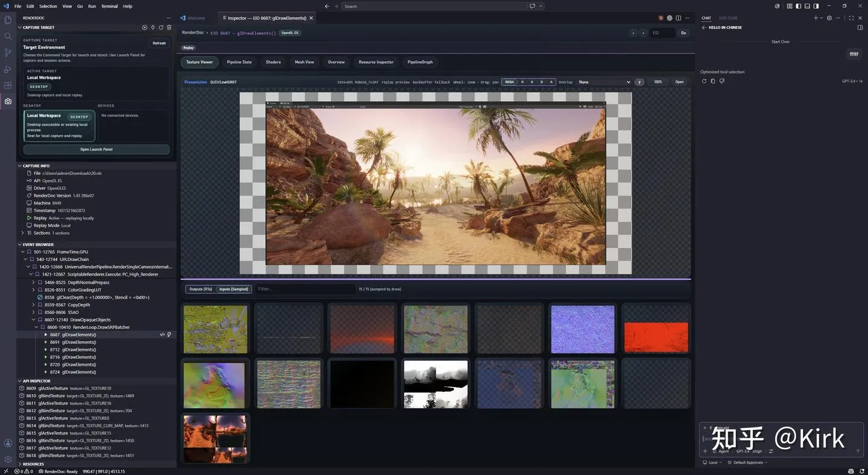Viewport: 868px width, 475px height.
Task: Click the 100% zoom button
Action: 658,82
